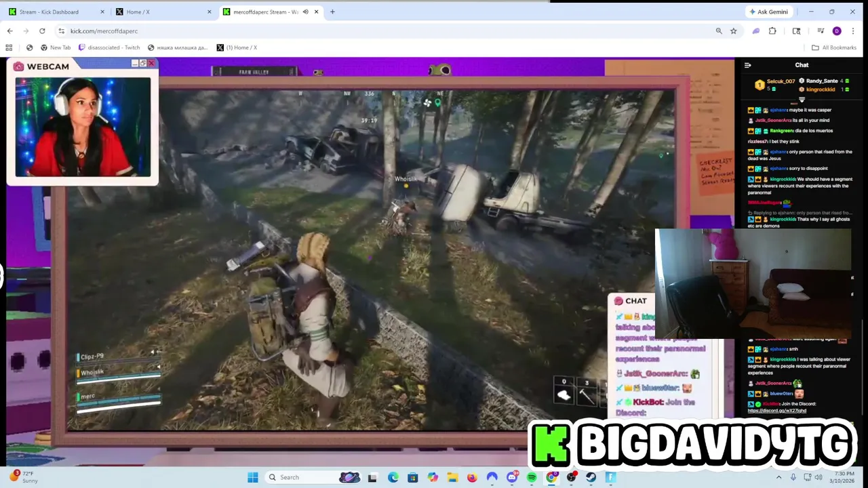
Task: Click the webcam video thumbnail
Action: (83, 127)
